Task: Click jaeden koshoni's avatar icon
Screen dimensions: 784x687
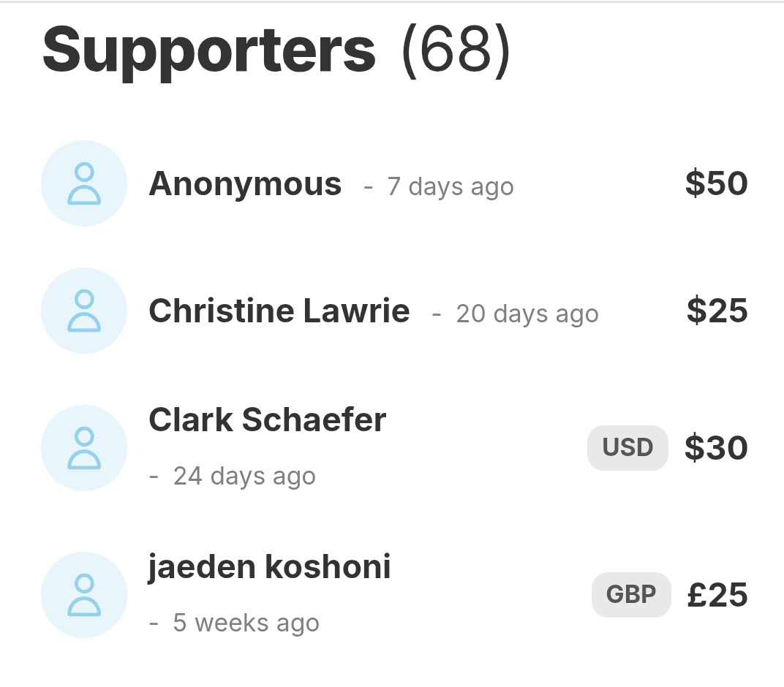Action: [x=84, y=595]
